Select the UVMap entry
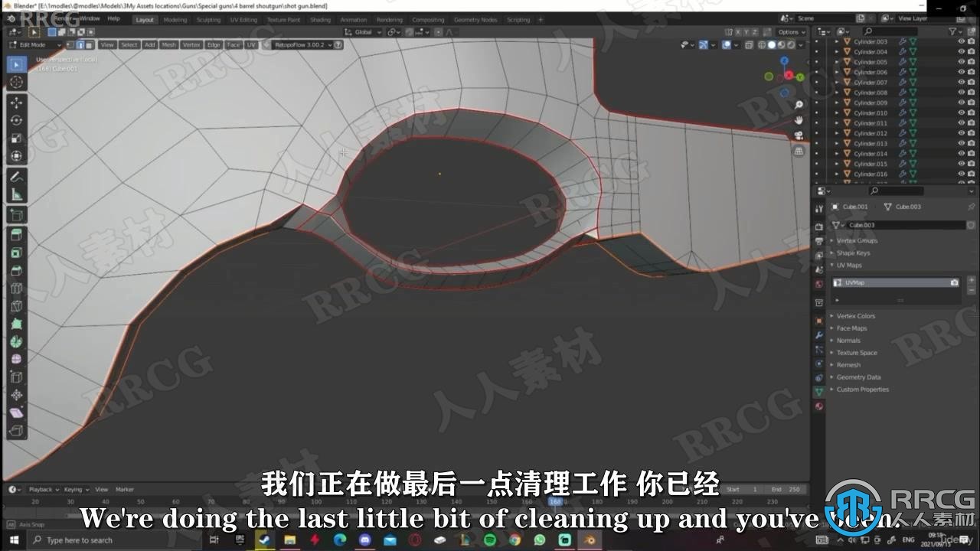980x551 pixels. (897, 282)
